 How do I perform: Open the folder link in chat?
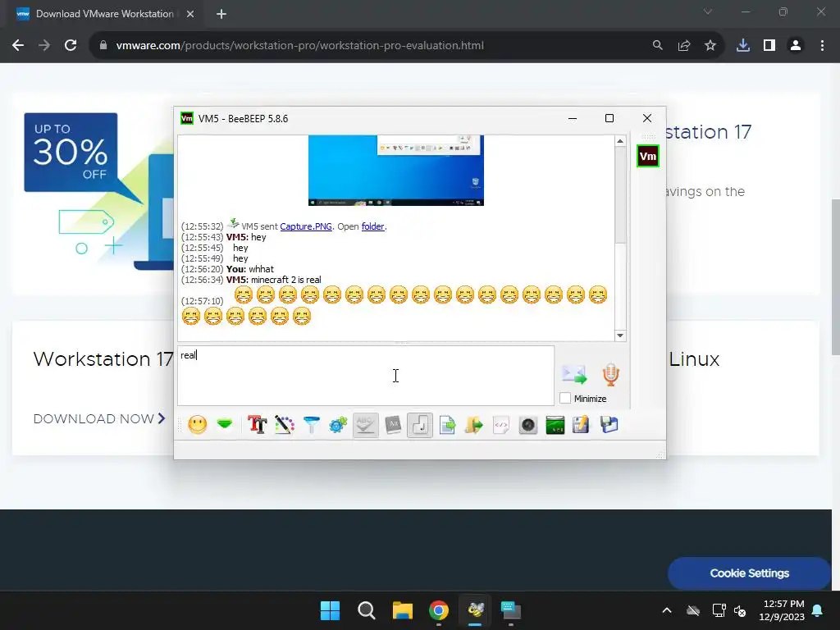click(x=373, y=226)
